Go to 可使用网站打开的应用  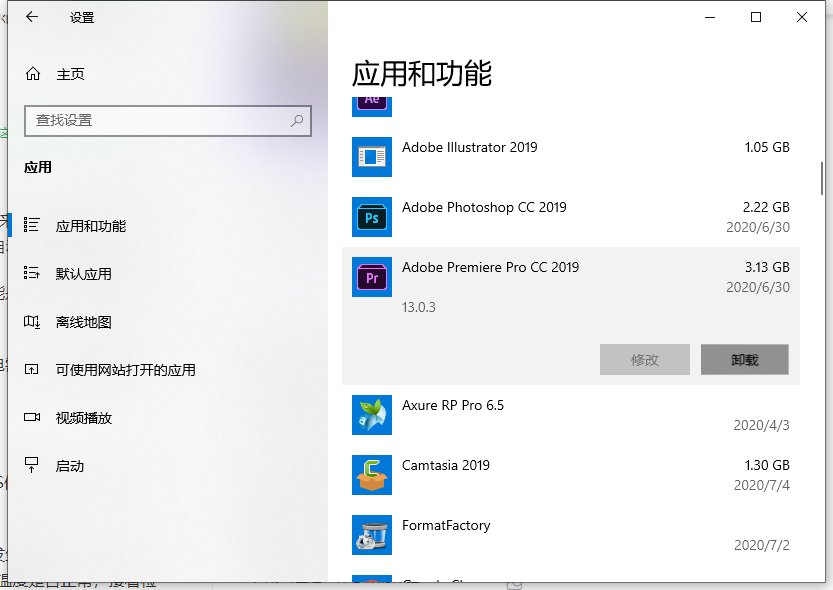(x=125, y=370)
